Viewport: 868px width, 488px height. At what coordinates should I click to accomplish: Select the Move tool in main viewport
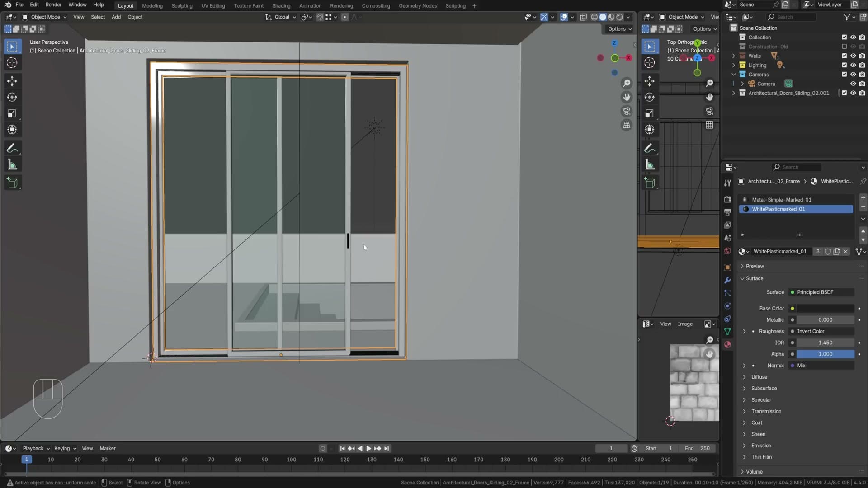coord(12,81)
